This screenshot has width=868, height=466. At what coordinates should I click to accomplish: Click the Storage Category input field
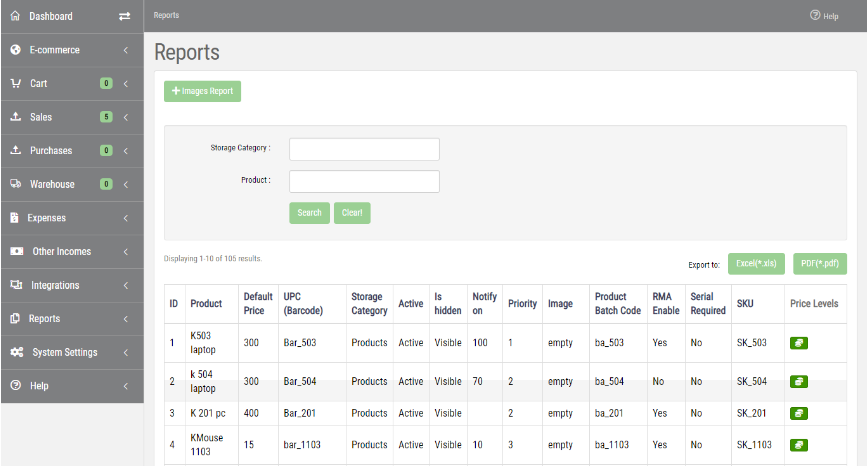click(364, 149)
